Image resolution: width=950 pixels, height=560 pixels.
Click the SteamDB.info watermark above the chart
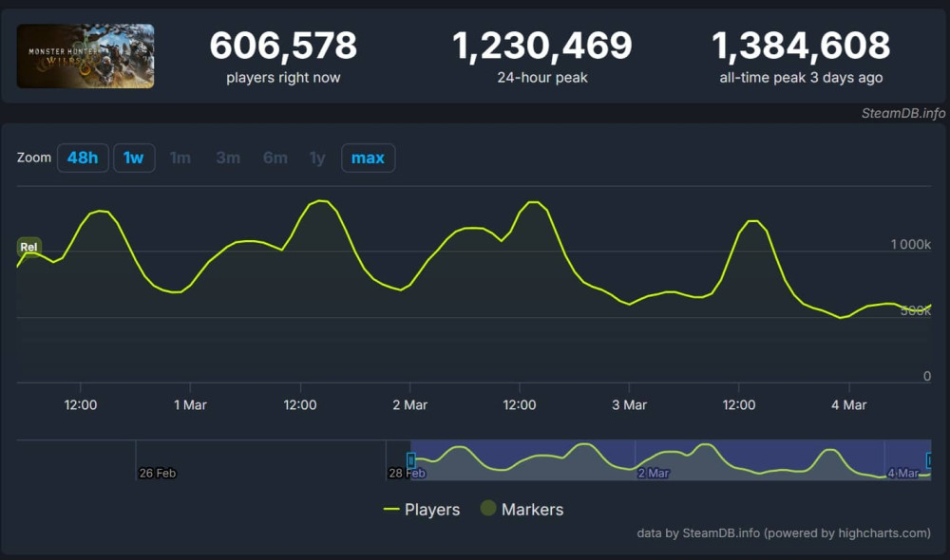902,113
